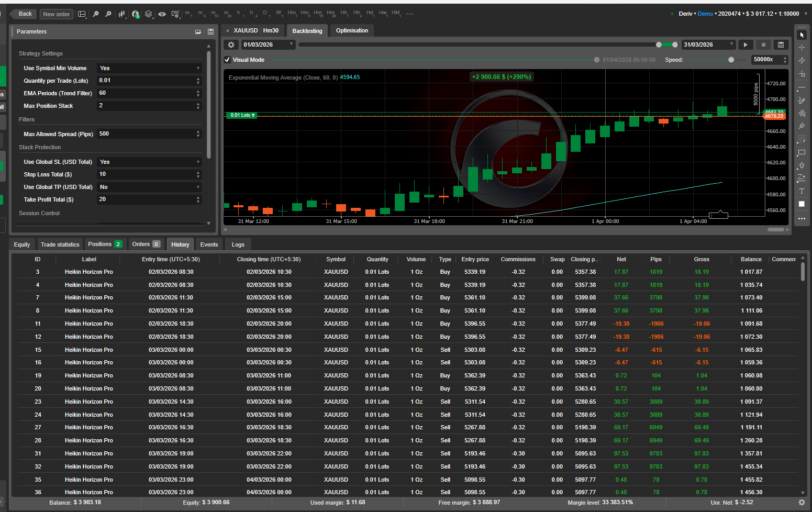The image size is (812, 512).
Task: Open the backtesting settings gear icon
Action: (x=231, y=45)
